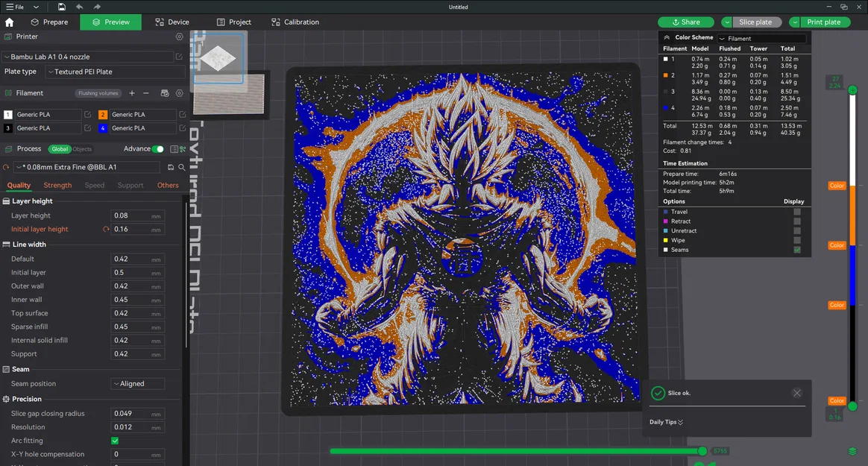Remove a filament using the minus icon
The height and width of the screenshot is (466, 868).
[146, 93]
